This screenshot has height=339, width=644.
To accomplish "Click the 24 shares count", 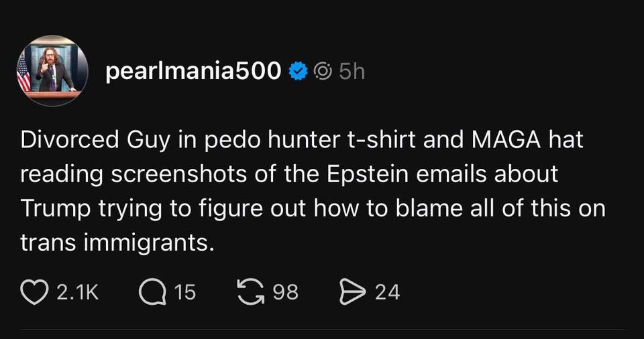I will (387, 291).
